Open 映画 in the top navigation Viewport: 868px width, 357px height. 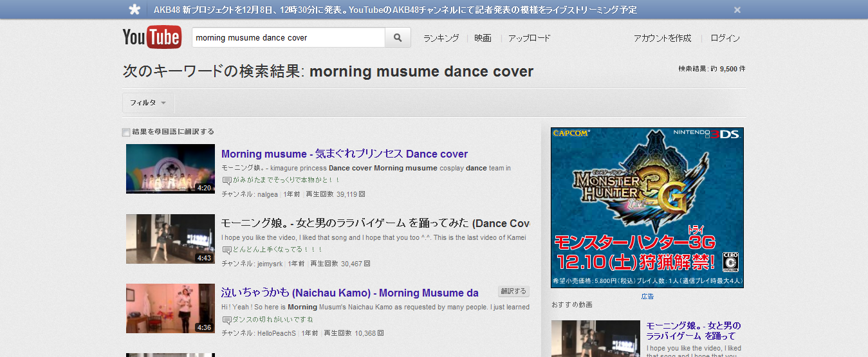click(483, 38)
